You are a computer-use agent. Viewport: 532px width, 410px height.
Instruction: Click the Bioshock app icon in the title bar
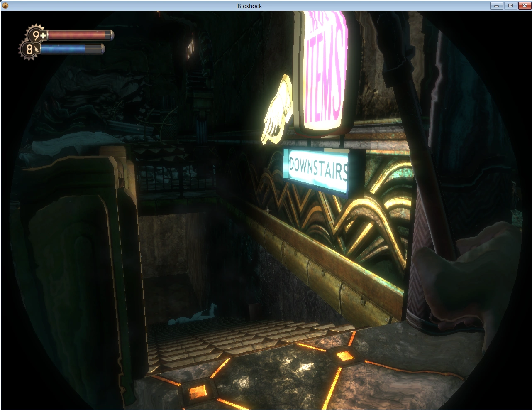point(5,5)
